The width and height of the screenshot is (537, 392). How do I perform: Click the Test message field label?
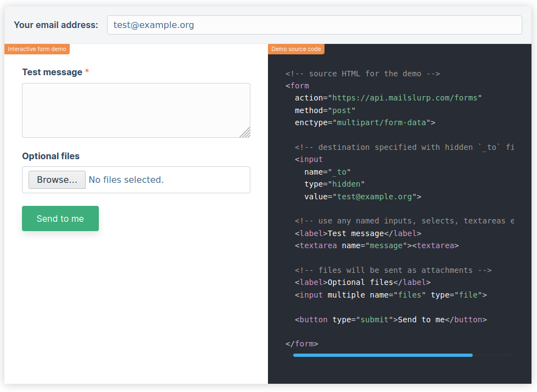(52, 72)
